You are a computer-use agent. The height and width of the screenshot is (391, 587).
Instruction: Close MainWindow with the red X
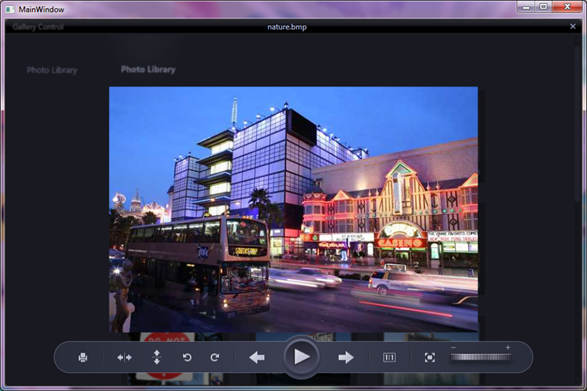click(x=567, y=7)
